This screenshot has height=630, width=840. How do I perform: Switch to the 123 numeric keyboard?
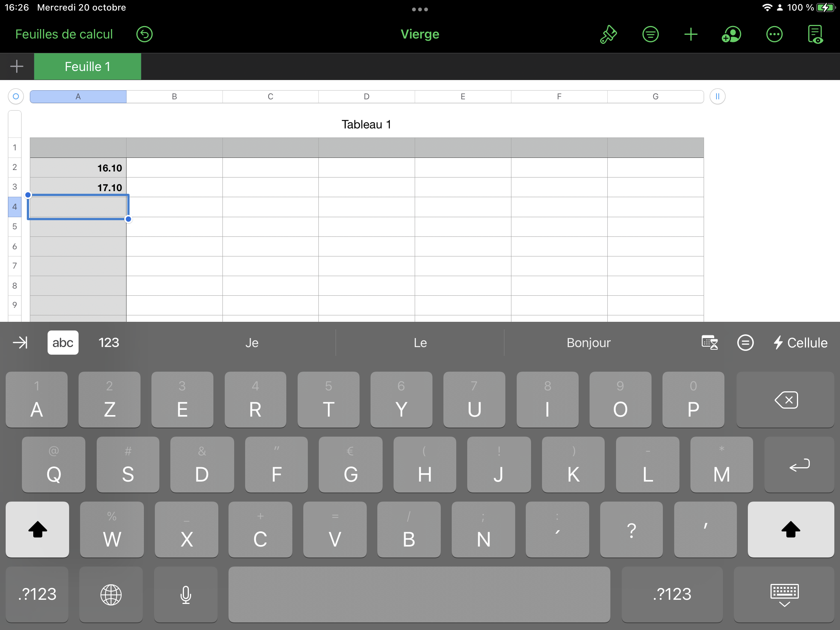click(x=109, y=343)
